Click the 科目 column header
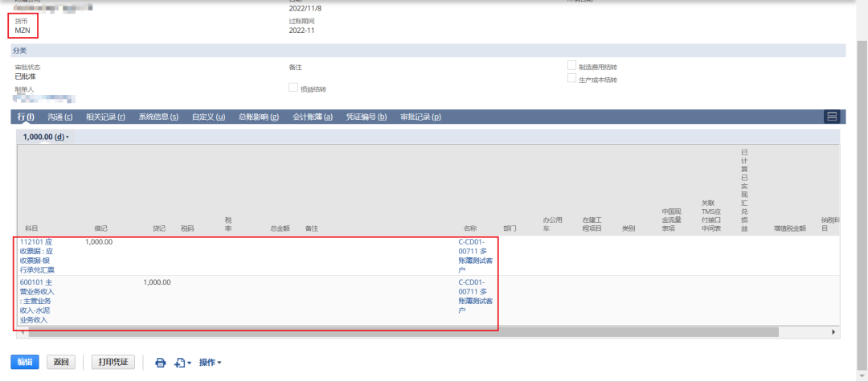This screenshot has width=868, height=382. pyautogui.click(x=31, y=228)
